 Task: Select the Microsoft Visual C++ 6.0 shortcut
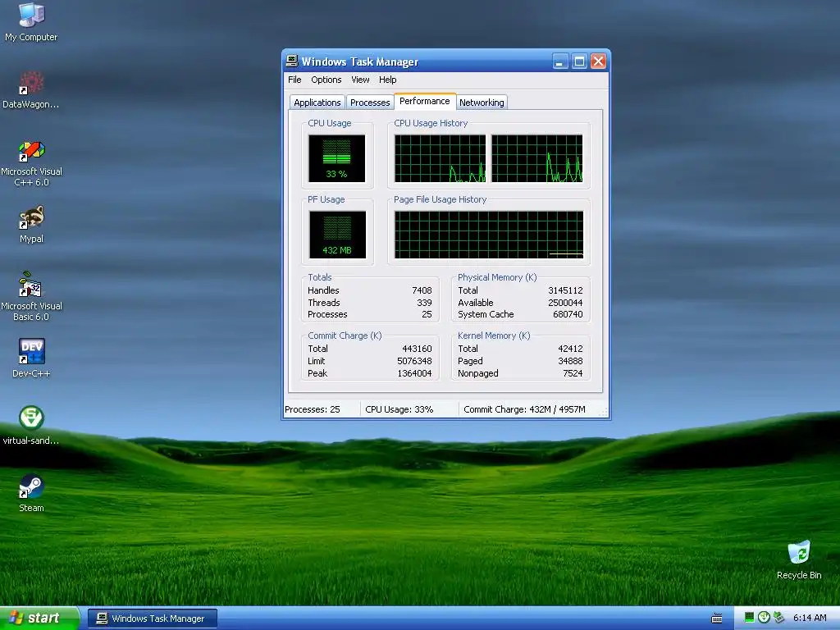(x=31, y=163)
